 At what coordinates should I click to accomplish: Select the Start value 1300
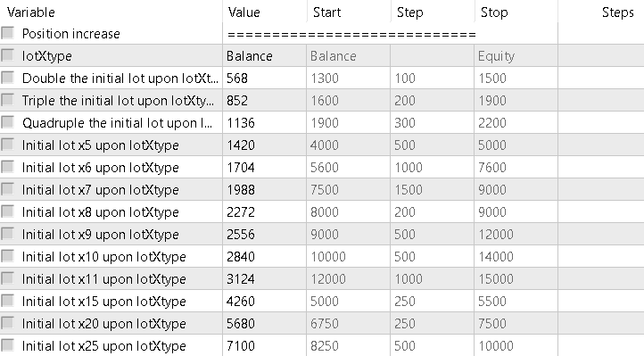click(348, 78)
